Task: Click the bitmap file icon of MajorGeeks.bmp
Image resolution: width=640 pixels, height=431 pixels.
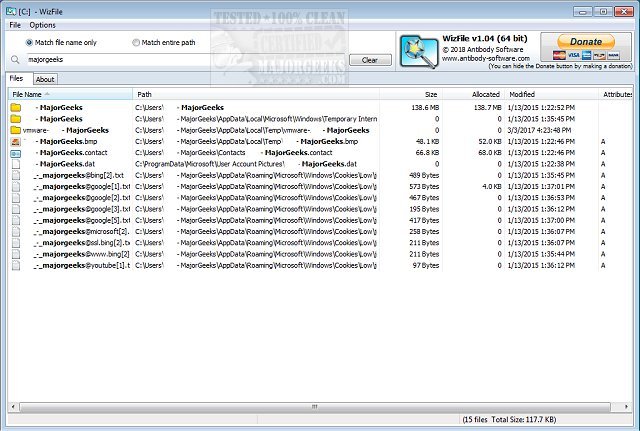Action: pos(16,142)
